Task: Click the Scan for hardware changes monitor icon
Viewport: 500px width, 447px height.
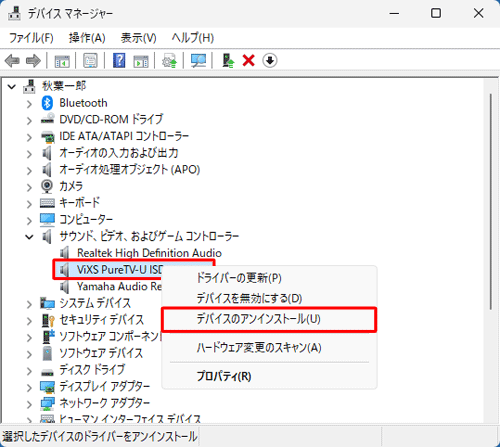Action: [198, 61]
